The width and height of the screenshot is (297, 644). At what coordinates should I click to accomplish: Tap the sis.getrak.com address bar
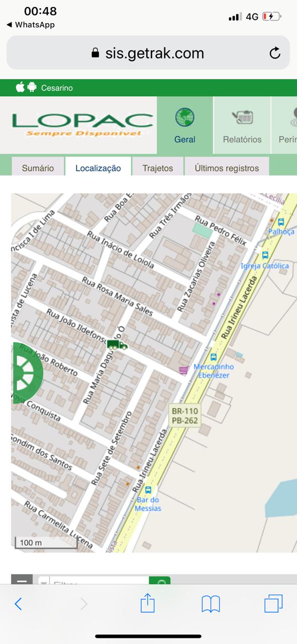pyautogui.click(x=148, y=53)
